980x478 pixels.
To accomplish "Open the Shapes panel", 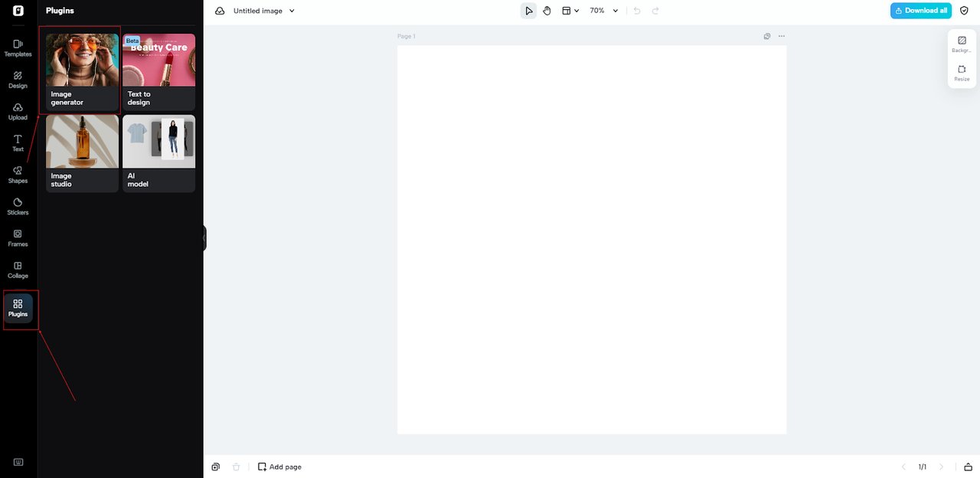I will click(17, 175).
